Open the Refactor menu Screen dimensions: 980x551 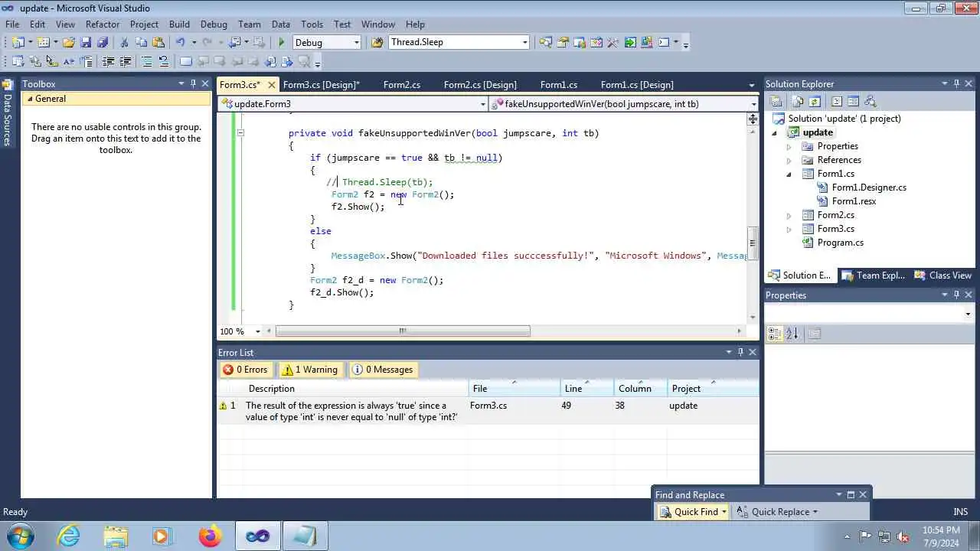(103, 24)
